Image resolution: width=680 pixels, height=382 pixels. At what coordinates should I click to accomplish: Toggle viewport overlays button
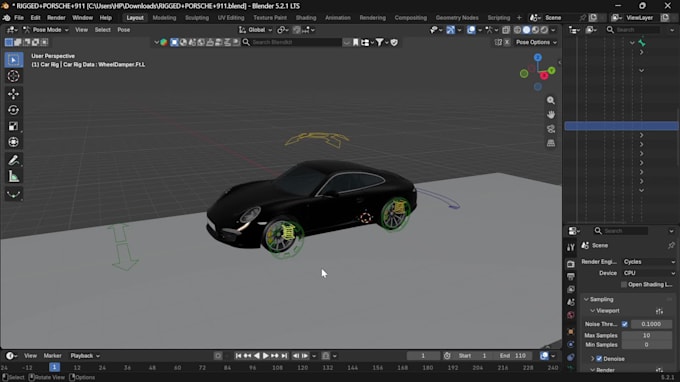[471, 30]
